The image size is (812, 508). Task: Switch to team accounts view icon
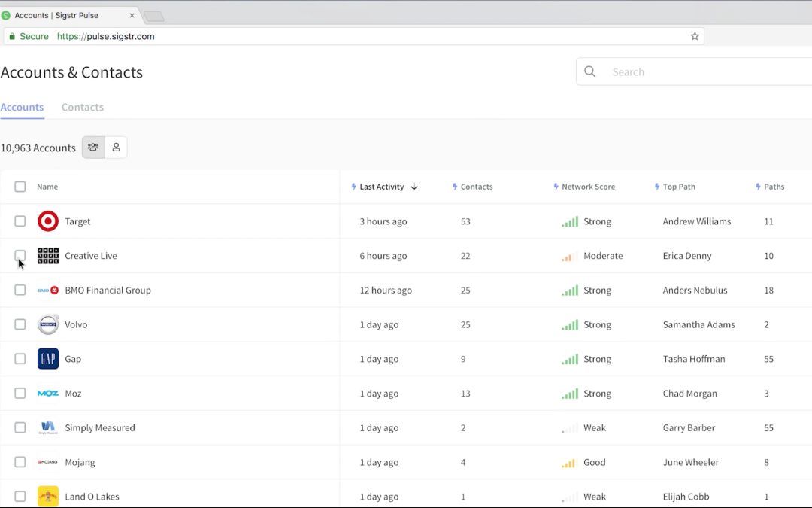coord(93,148)
